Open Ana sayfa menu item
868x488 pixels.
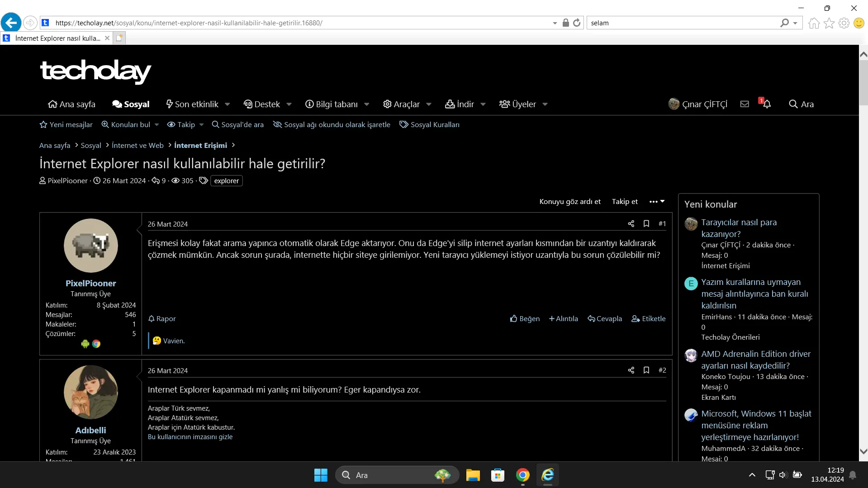(x=71, y=104)
